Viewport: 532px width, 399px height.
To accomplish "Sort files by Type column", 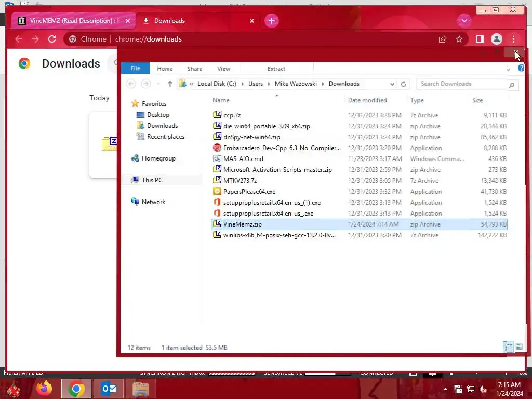I will click(x=417, y=100).
